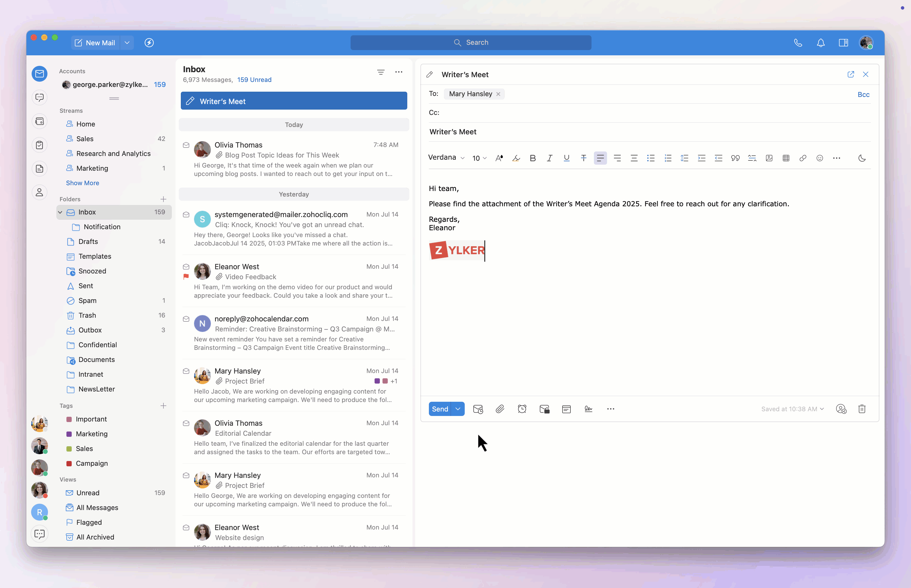The height and width of the screenshot is (588, 911).
Task: Click into the Cc recipient field
Action: click(x=649, y=113)
